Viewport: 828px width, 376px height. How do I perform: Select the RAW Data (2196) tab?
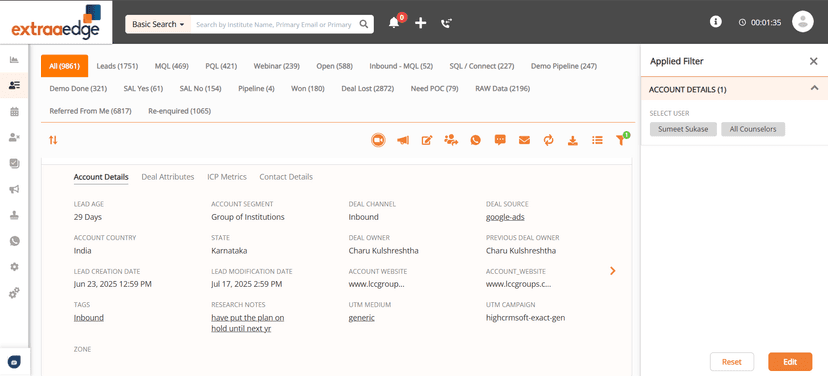(503, 88)
